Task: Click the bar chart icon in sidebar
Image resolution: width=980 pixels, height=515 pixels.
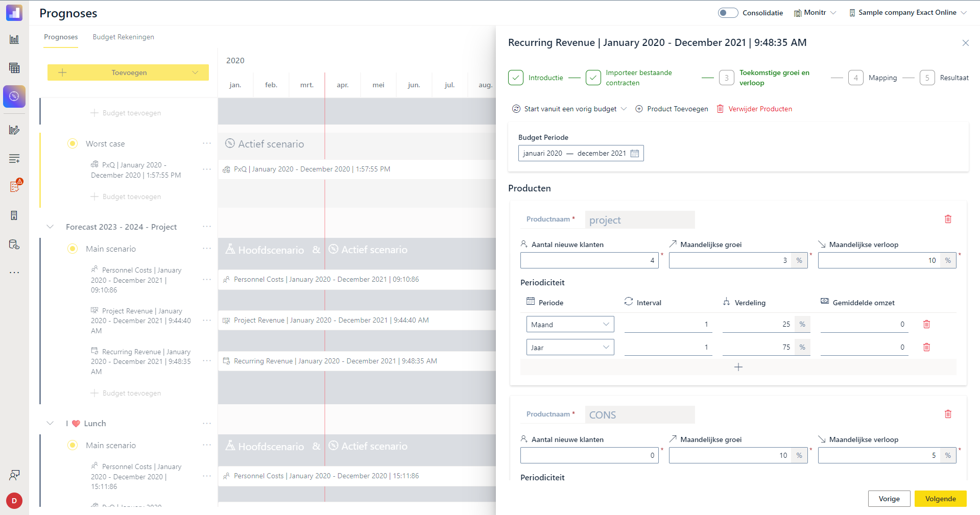Action: point(14,39)
